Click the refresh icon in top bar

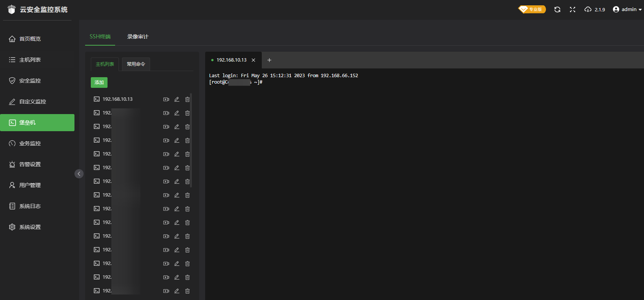tap(557, 10)
